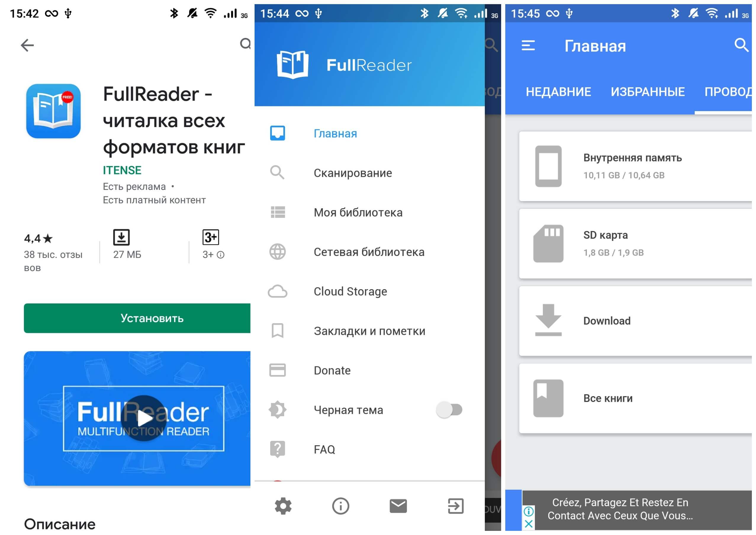Switch to the ПРОВОД tab
The image size is (756, 535).
click(x=728, y=92)
